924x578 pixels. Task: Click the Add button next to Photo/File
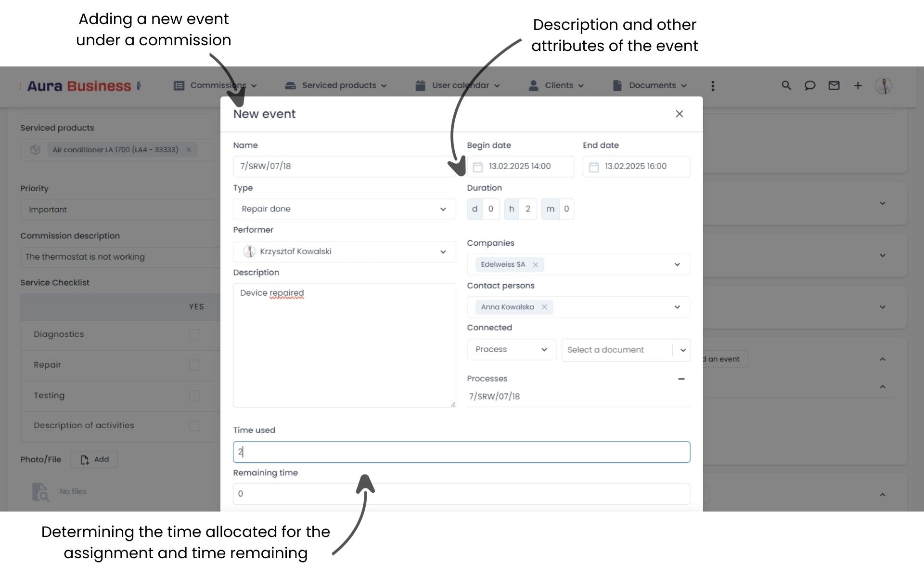tap(94, 460)
